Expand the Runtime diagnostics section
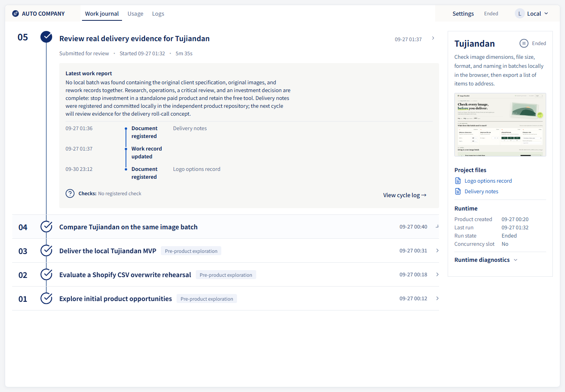Viewport: 565px width, 392px height. click(x=486, y=260)
